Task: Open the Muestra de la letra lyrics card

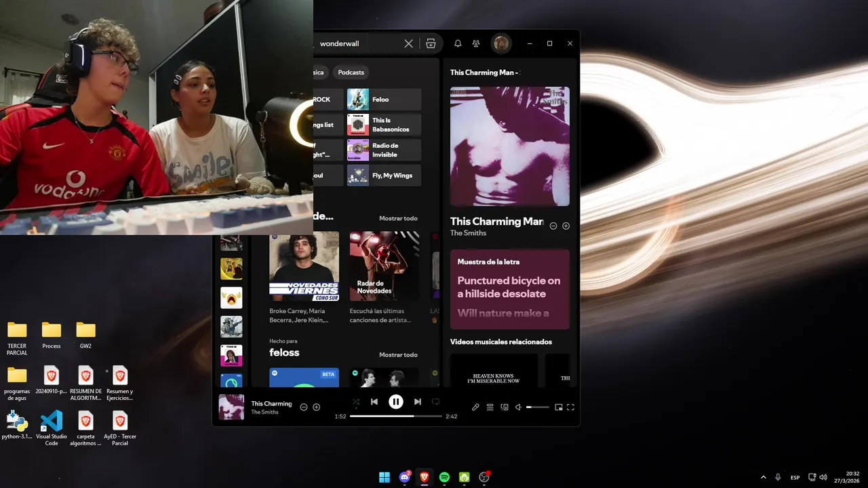Action: (510, 289)
